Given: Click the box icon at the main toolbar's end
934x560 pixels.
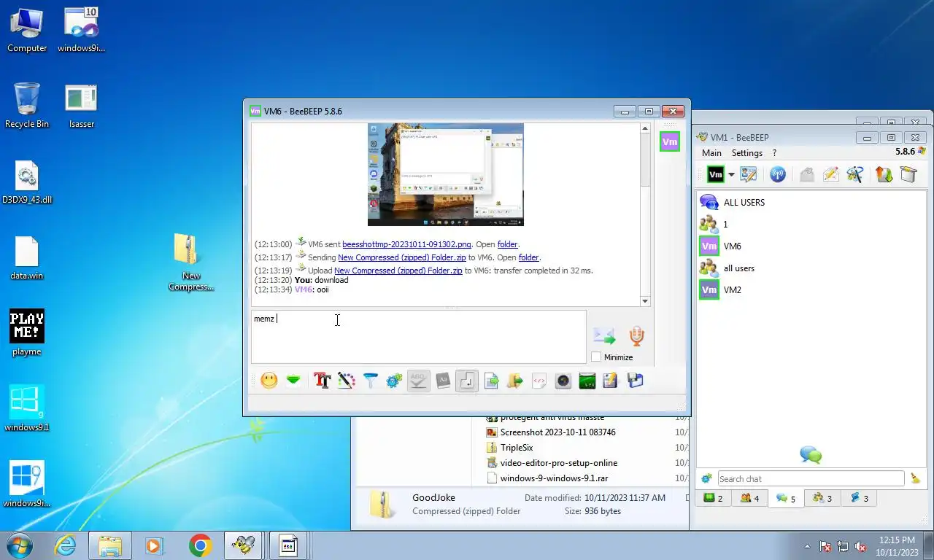Looking at the screenshot, I should (908, 174).
